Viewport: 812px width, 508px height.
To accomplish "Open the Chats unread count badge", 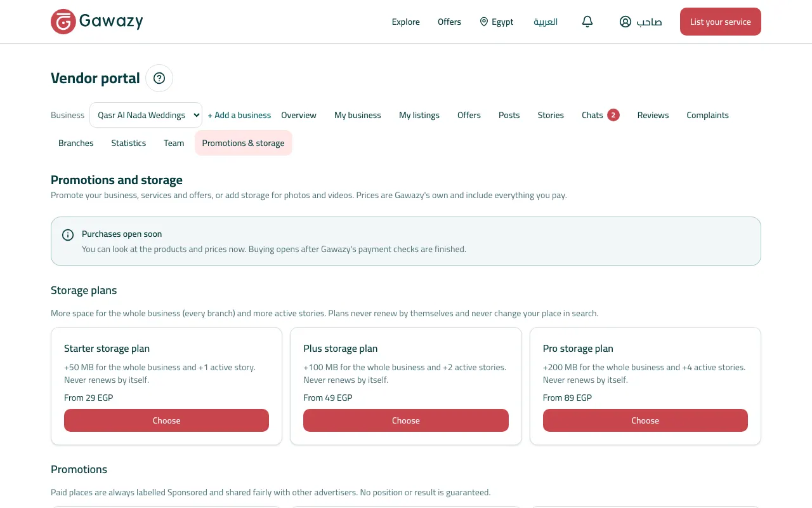I will tap(613, 115).
